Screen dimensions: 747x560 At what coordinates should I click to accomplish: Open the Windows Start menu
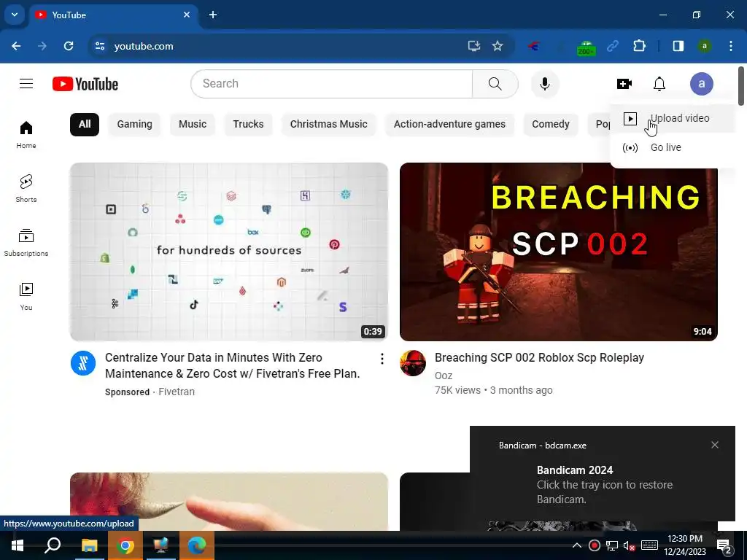18,545
